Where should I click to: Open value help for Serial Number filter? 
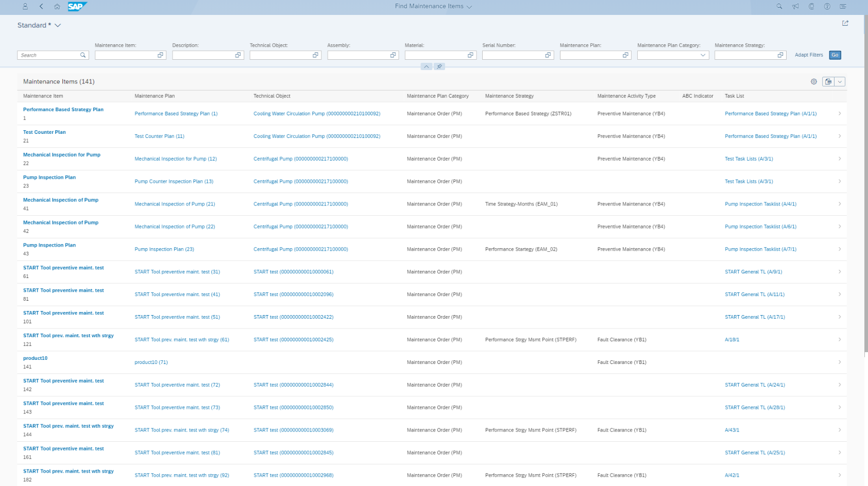548,55
